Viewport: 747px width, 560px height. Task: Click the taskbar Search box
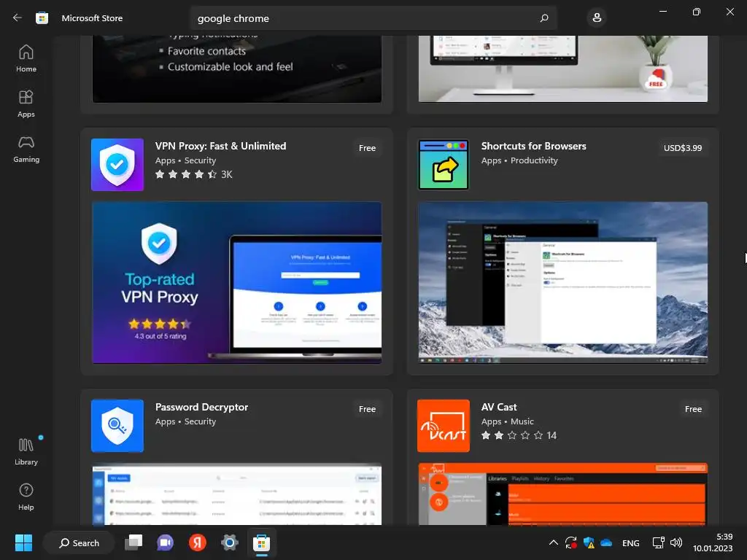[79, 542]
